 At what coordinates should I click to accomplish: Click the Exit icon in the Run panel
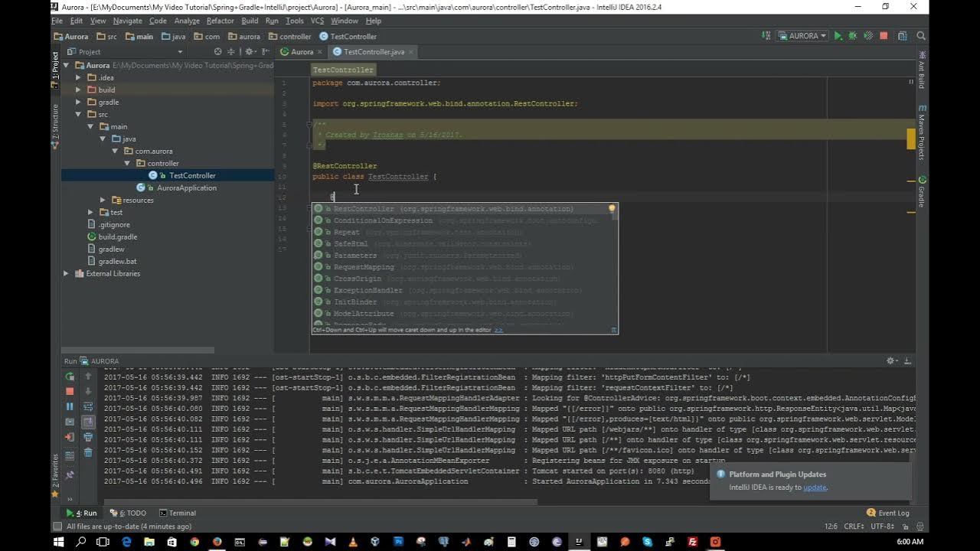click(70, 437)
